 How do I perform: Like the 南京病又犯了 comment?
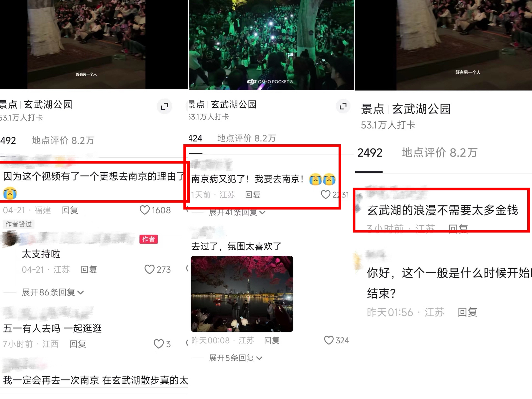coord(326,195)
